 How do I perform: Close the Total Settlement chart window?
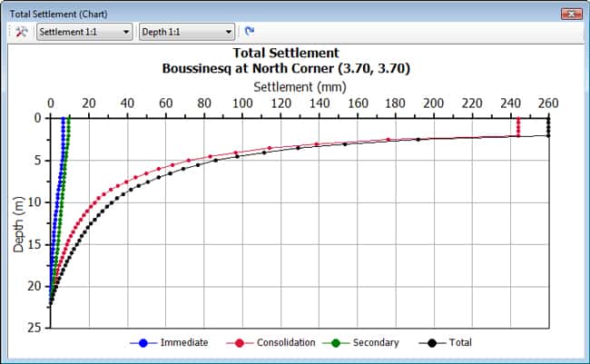point(571,14)
